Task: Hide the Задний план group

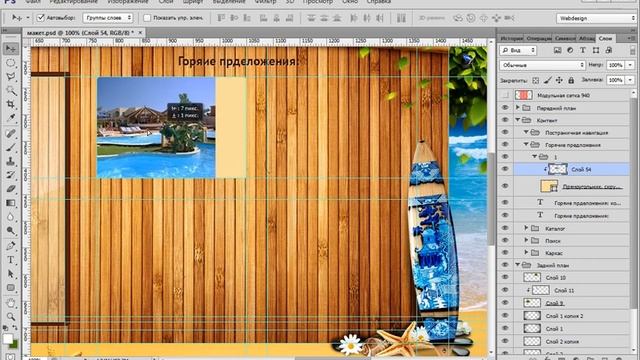Action: click(505, 265)
